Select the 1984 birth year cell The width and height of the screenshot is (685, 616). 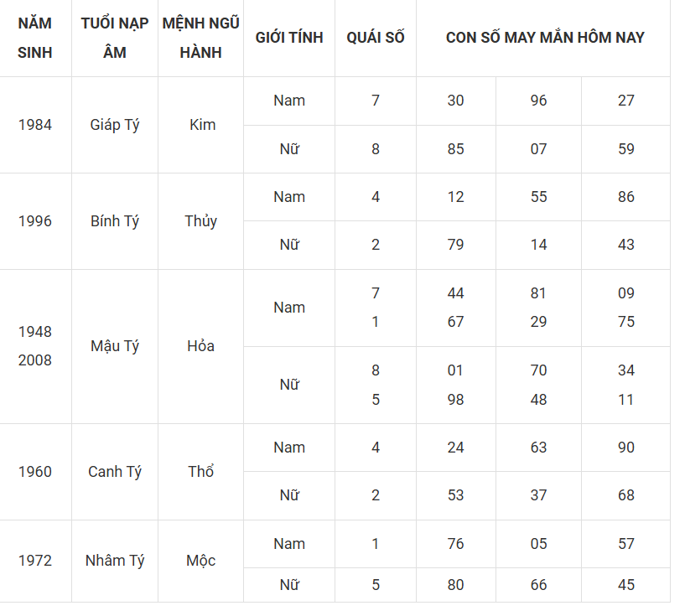(x=35, y=125)
